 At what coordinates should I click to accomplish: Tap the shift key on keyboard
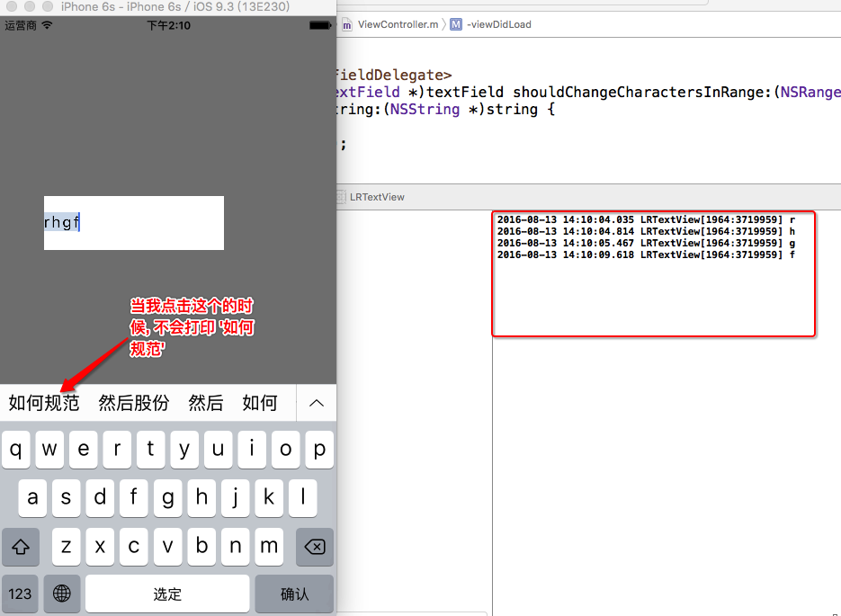[20, 546]
